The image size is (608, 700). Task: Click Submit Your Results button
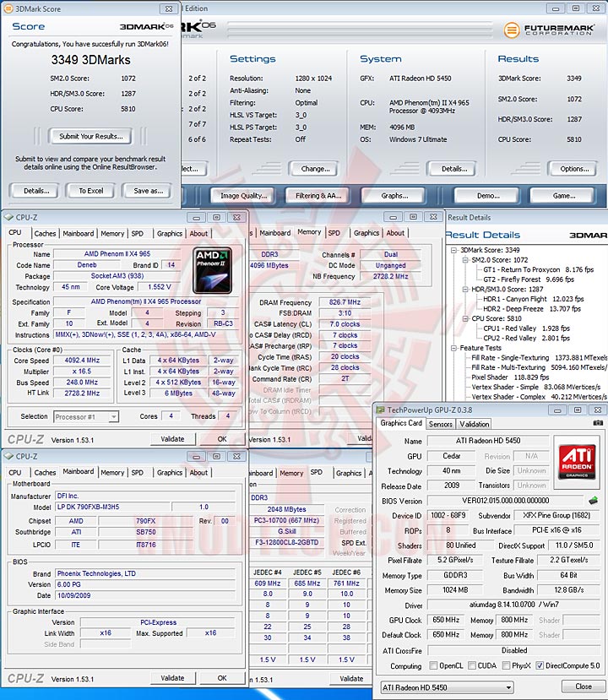tap(90, 137)
